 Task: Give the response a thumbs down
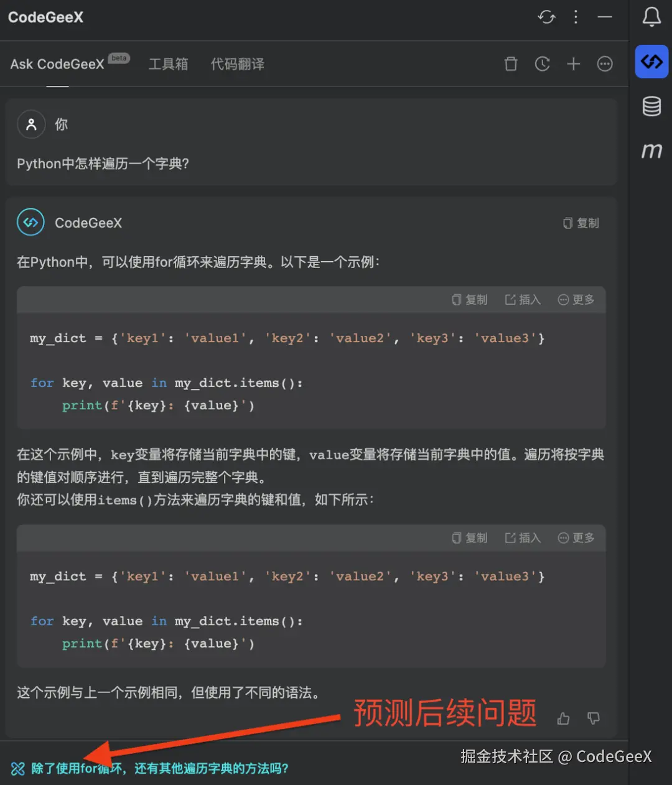pos(592,718)
